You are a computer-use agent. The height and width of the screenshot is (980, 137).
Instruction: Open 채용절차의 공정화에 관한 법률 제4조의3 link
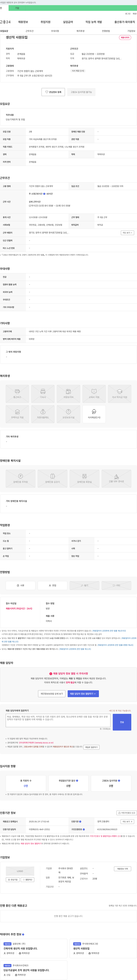(109, 631)
